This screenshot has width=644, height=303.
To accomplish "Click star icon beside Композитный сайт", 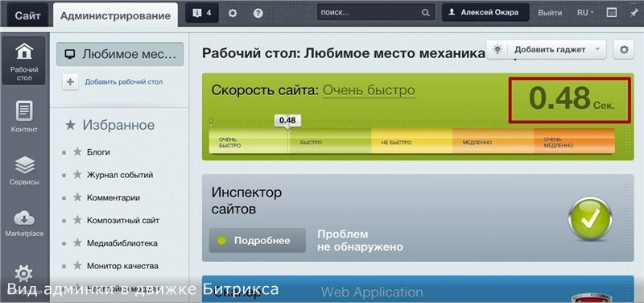I will click(77, 220).
